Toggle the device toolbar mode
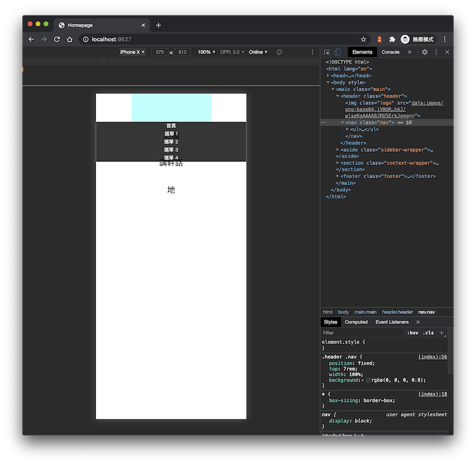476x465 pixels. pos(337,52)
